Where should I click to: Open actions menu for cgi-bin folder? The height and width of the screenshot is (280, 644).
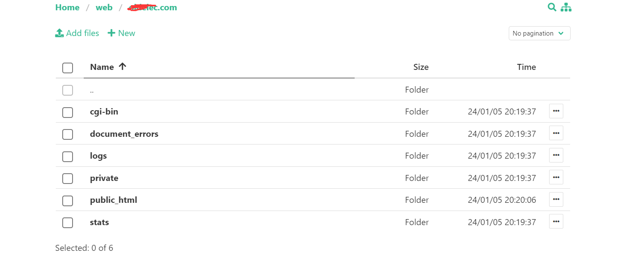tap(556, 111)
